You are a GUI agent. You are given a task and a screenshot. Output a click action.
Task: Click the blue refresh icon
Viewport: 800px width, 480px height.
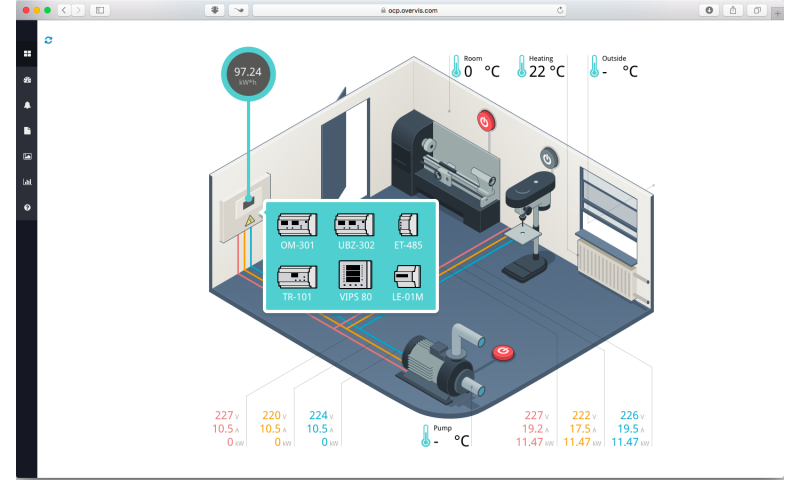coord(49,40)
